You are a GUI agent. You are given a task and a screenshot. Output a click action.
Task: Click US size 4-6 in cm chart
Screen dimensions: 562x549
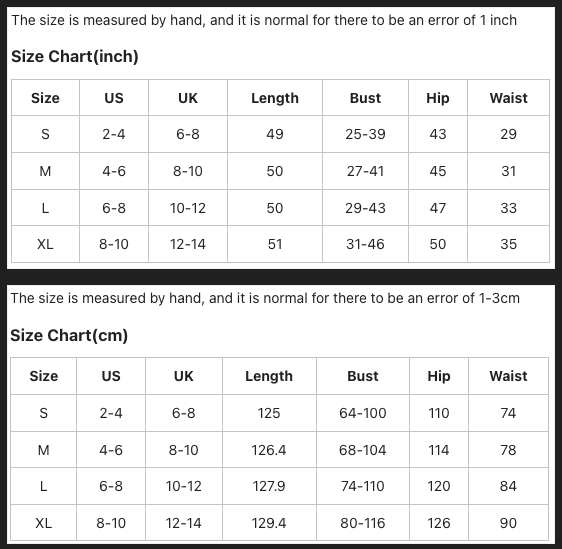click(x=111, y=450)
